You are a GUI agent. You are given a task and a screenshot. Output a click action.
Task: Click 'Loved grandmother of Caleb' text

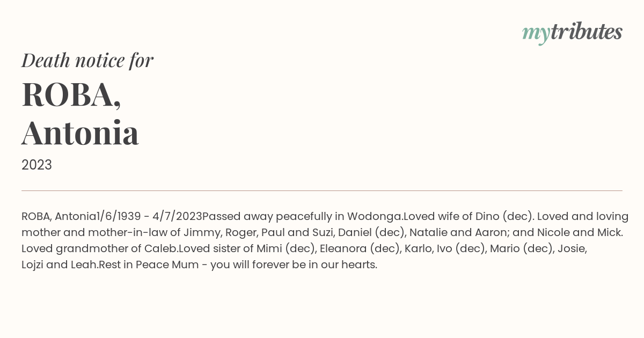tap(100, 248)
